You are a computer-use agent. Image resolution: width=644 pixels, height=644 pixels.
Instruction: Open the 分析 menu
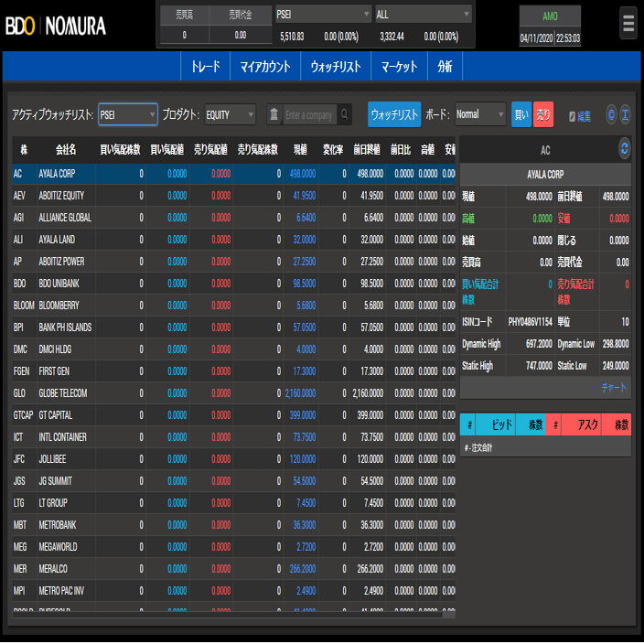point(445,66)
